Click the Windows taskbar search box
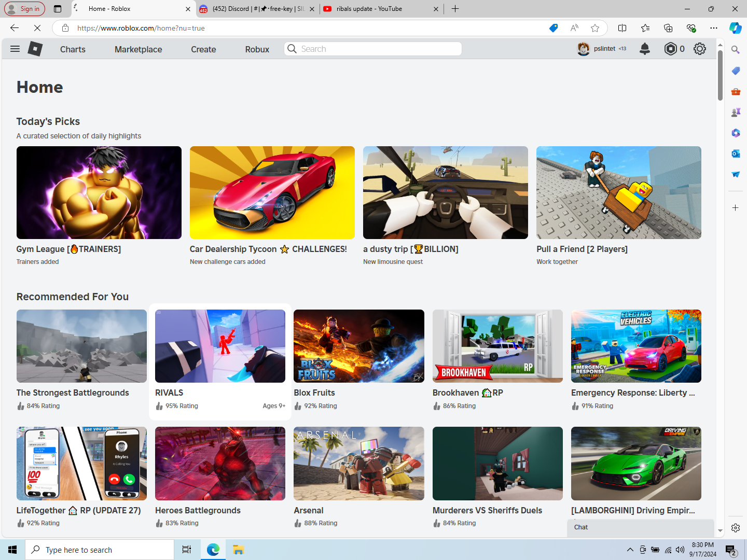 (100, 550)
